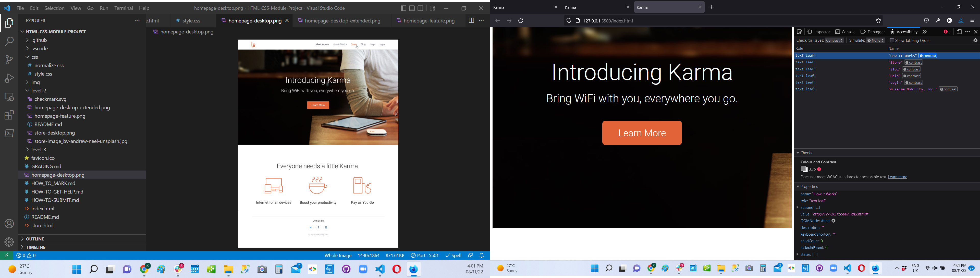The image size is (980, 278).
Task: Toggle contrast badge next to "Blog"
Action: [912, 69]
